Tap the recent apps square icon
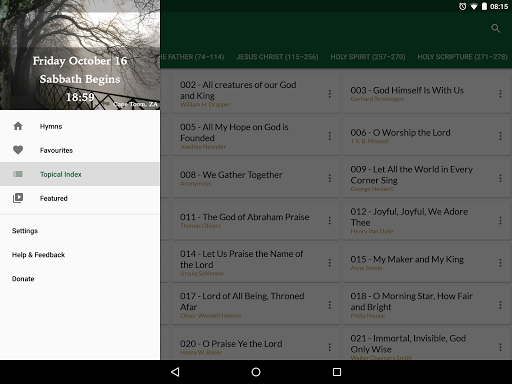This screenshot has width=512, height=384. (x=337, y=372)
